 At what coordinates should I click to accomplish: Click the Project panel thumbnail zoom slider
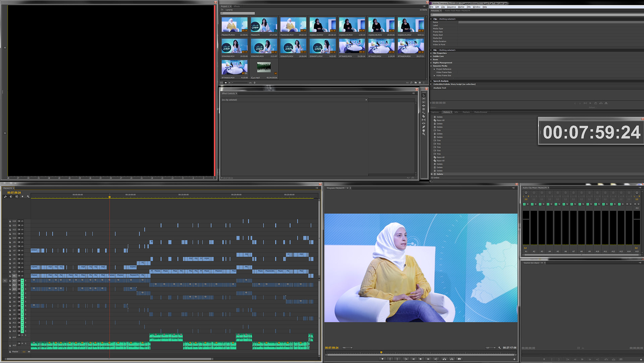click(x=240, y=82)
